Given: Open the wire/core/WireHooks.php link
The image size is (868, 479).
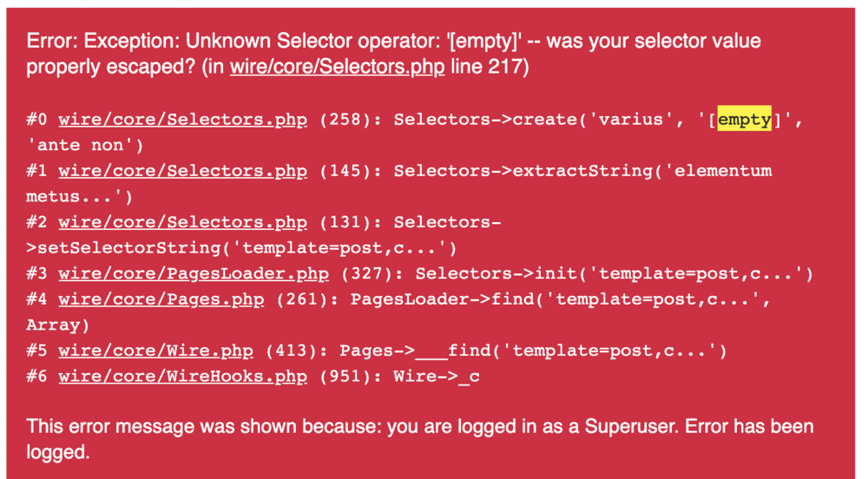Looking at the screenshot, I should pos(182,377).
